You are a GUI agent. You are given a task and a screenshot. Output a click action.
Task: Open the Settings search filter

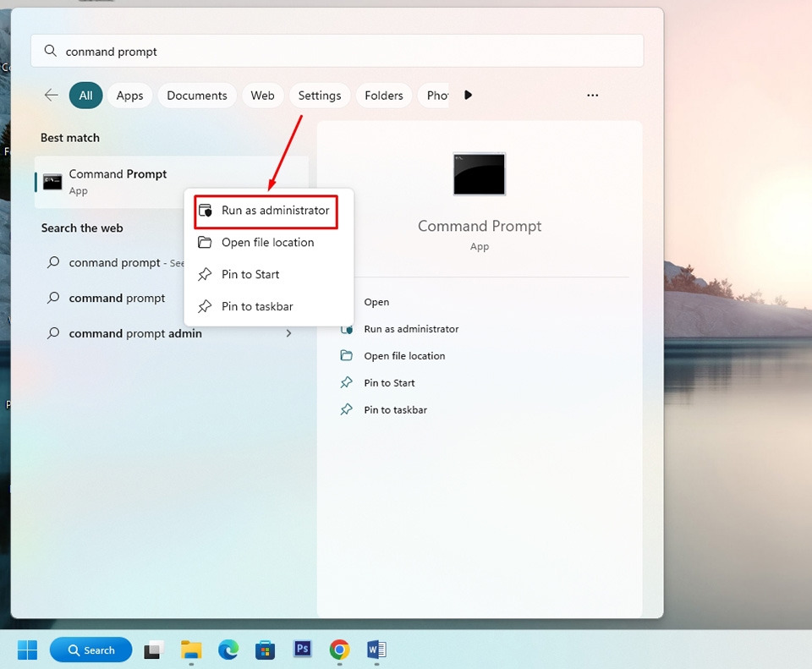[320, 95]
